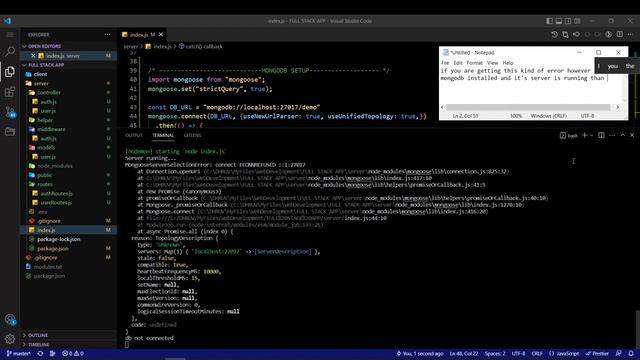Screen dimensions: 640x360
Task: Maximize terminal panel with chevron up
Action: pos(623,135)
